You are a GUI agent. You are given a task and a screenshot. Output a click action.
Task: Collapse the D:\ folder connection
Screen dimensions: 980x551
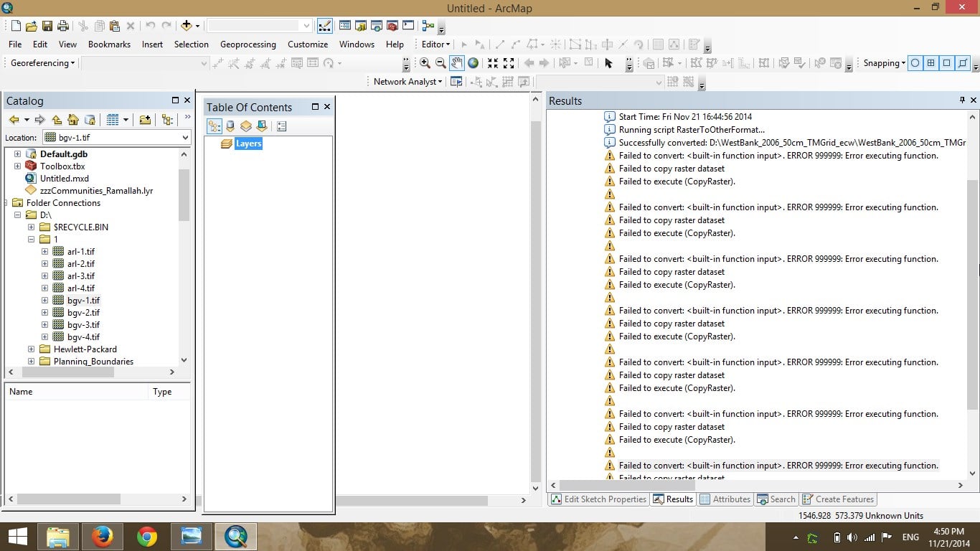(18, 215)
